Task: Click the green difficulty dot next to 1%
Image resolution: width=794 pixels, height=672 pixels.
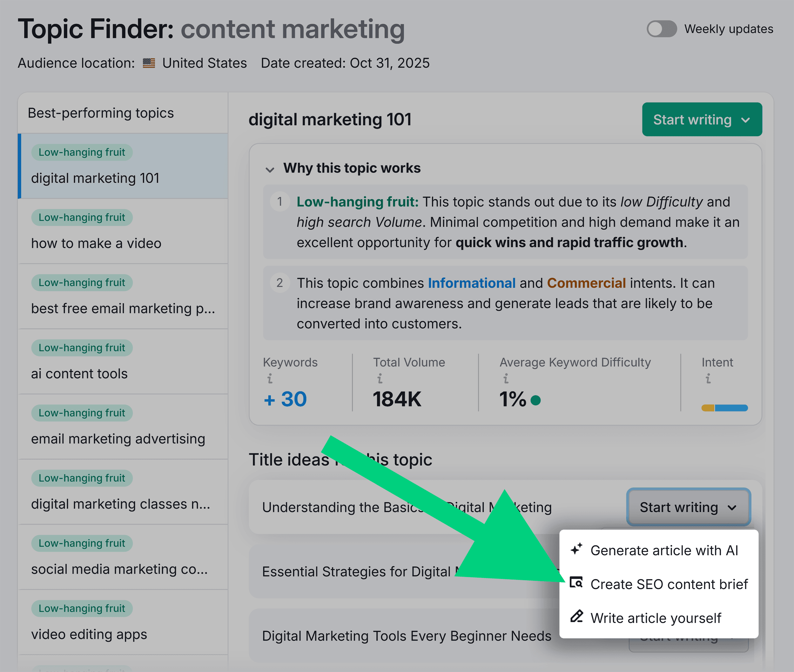Action: (536, 400)
